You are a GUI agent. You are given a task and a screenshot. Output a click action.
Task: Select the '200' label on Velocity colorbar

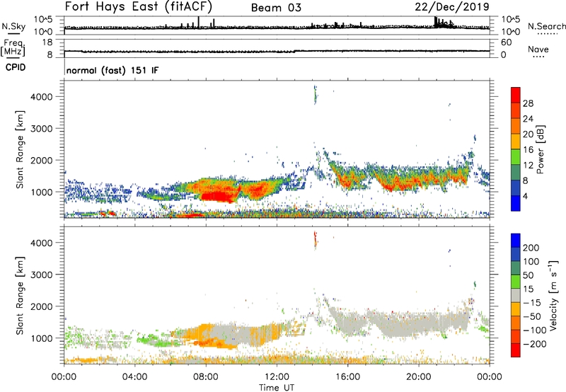pos(531,248)
